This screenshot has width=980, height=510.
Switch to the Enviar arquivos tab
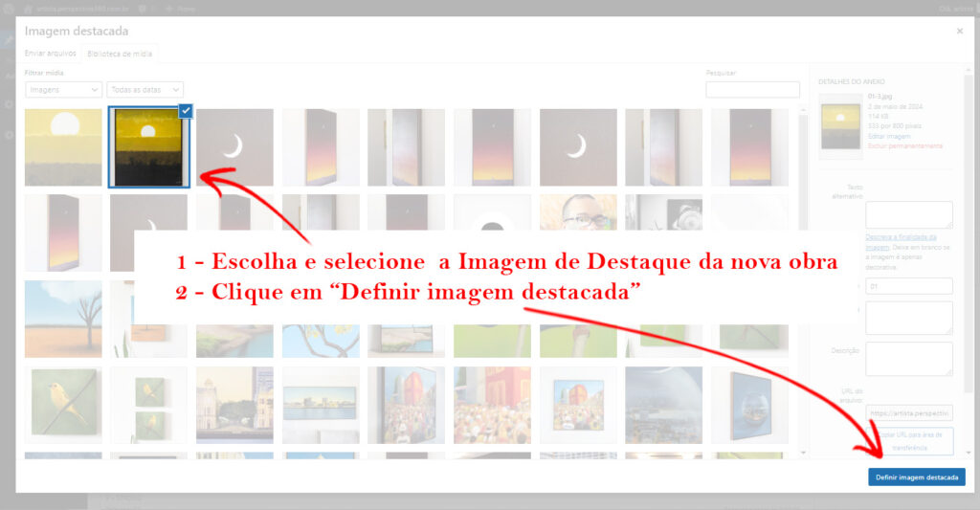tap(50, 54)
